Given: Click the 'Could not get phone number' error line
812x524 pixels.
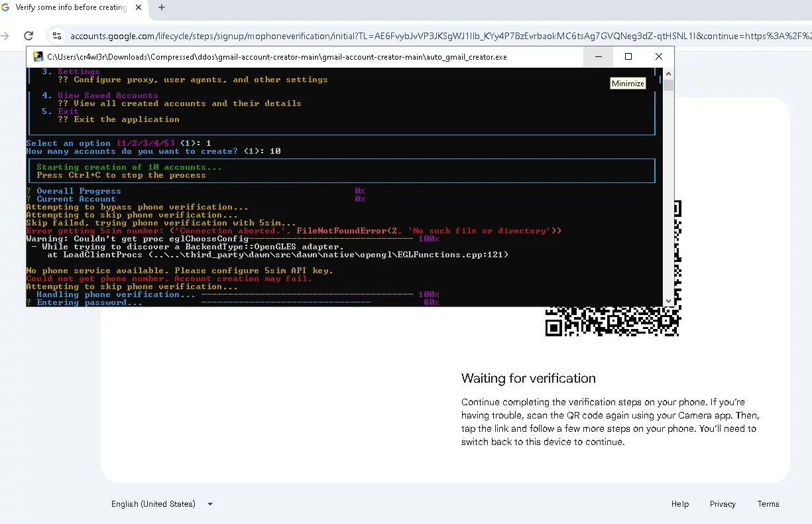Looking at the screenshot, I should [169, 279].
